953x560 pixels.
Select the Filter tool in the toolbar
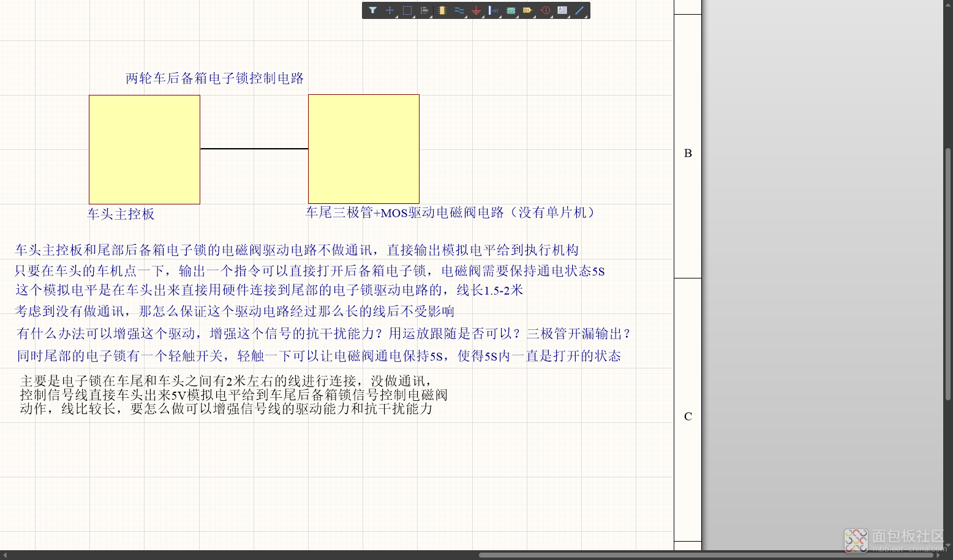point(373,10)
